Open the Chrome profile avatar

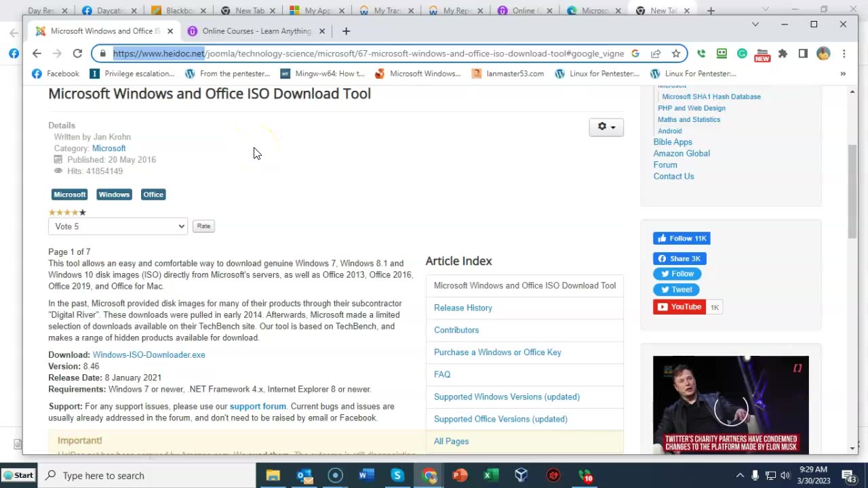[x=823, y=54]
